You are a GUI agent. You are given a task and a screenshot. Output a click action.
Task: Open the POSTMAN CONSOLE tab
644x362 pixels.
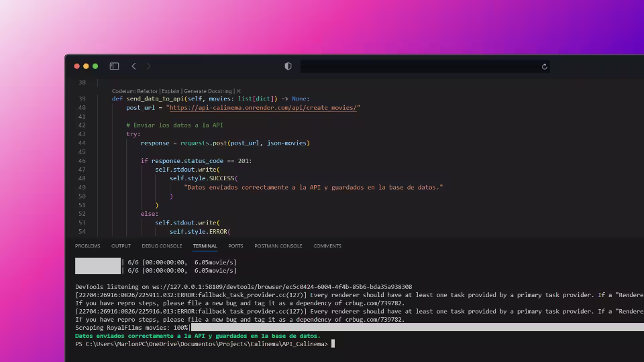tap(278, 246)
